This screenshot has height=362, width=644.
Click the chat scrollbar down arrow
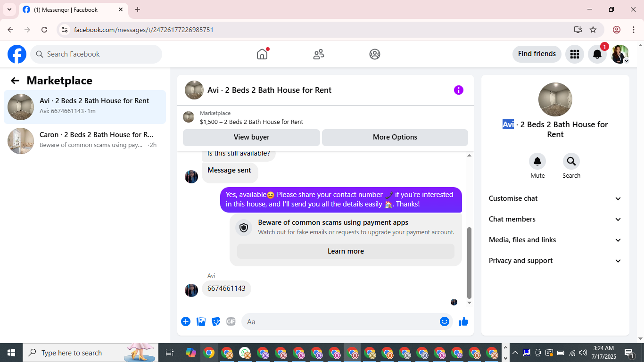coord(469,303)
